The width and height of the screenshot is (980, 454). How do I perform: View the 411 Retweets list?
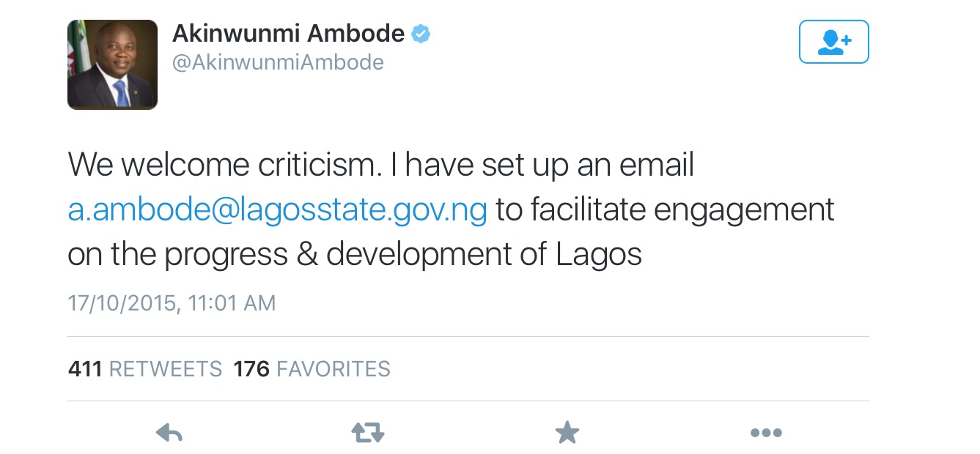[144, 368]
